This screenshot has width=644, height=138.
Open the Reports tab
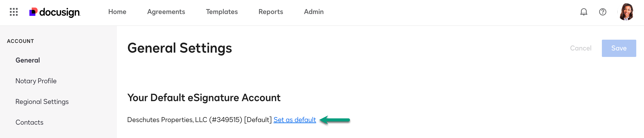[271, 12]
